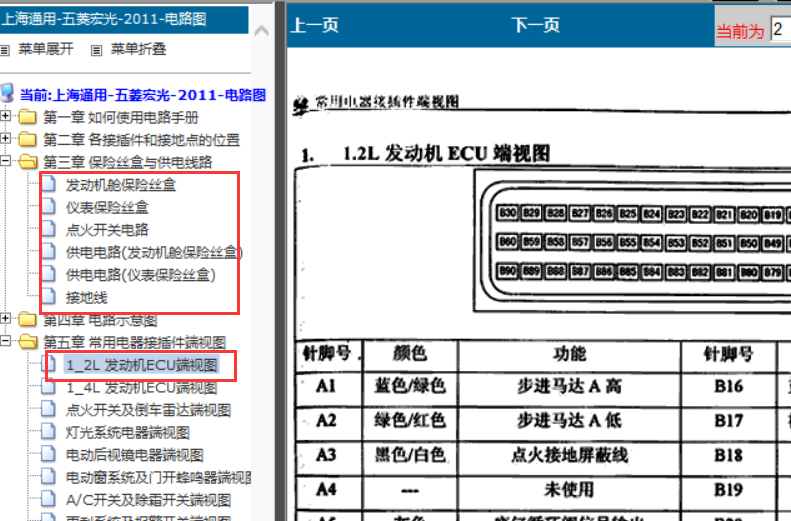This screenshot has height=521, width=791.
Task: Open 发动机舱保险丝盒 page
Action: (x=121, y=185)
